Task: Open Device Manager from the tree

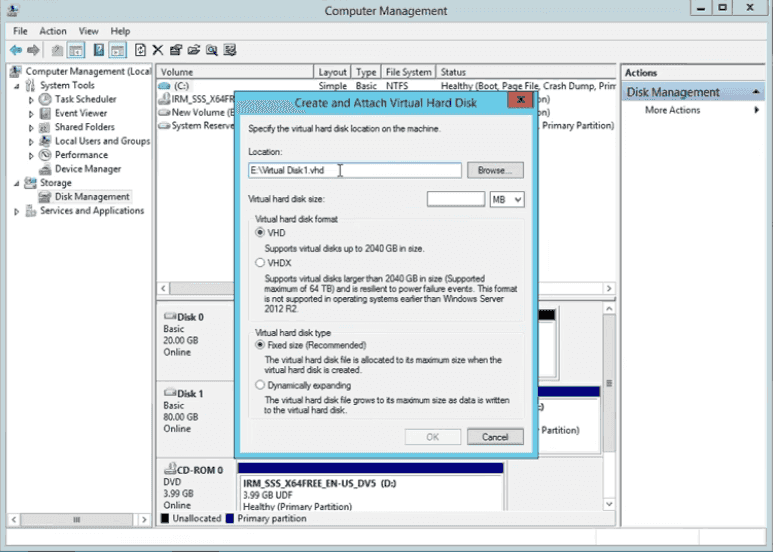Action: [87, 169]
